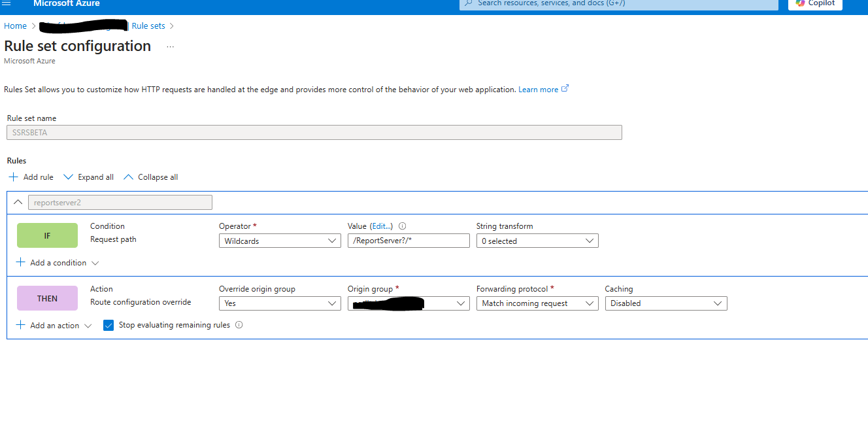Click the info icon beside Value
The image size is (868, 442).
point(403,226)
